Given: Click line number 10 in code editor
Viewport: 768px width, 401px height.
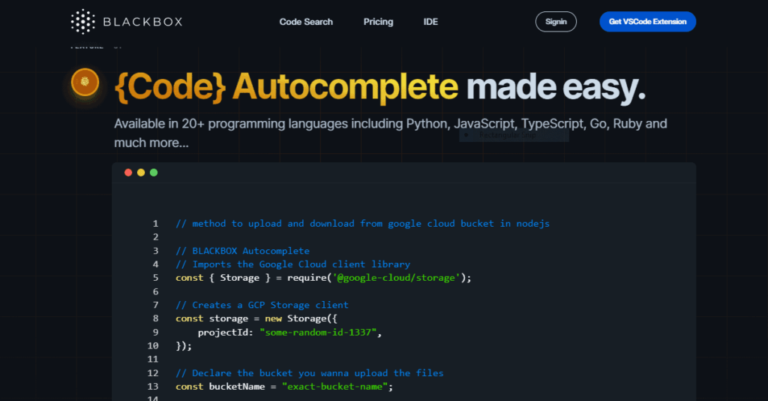Looking at the screenshot, I should coord(153,346).
